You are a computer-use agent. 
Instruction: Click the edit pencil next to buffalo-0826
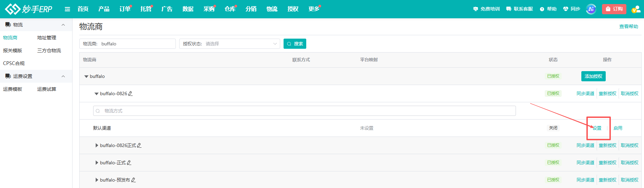130,93
